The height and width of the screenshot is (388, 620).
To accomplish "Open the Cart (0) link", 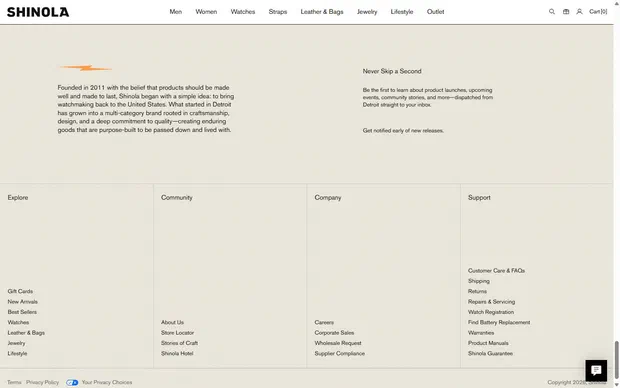I will (598, 12).
